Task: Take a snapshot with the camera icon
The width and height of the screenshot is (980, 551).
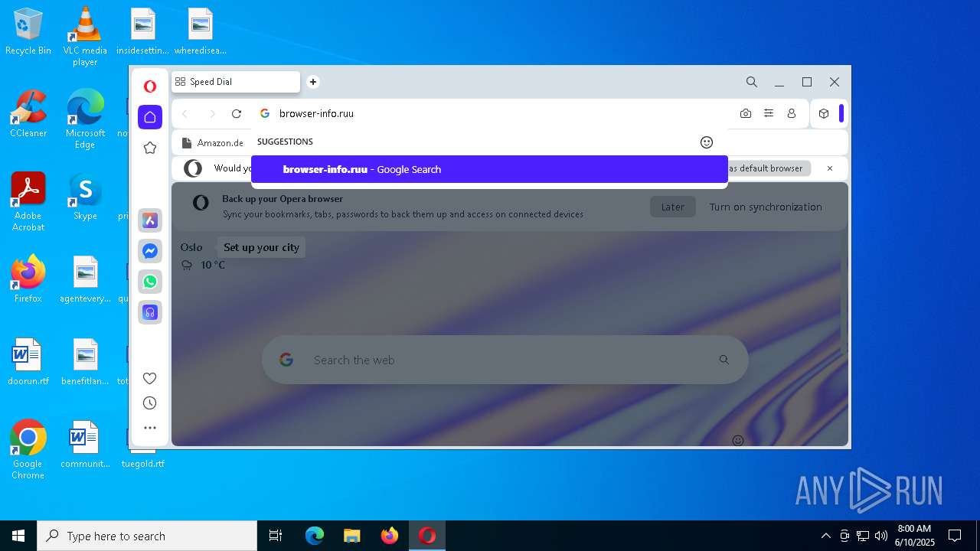Action: click(x=746, y=113)
